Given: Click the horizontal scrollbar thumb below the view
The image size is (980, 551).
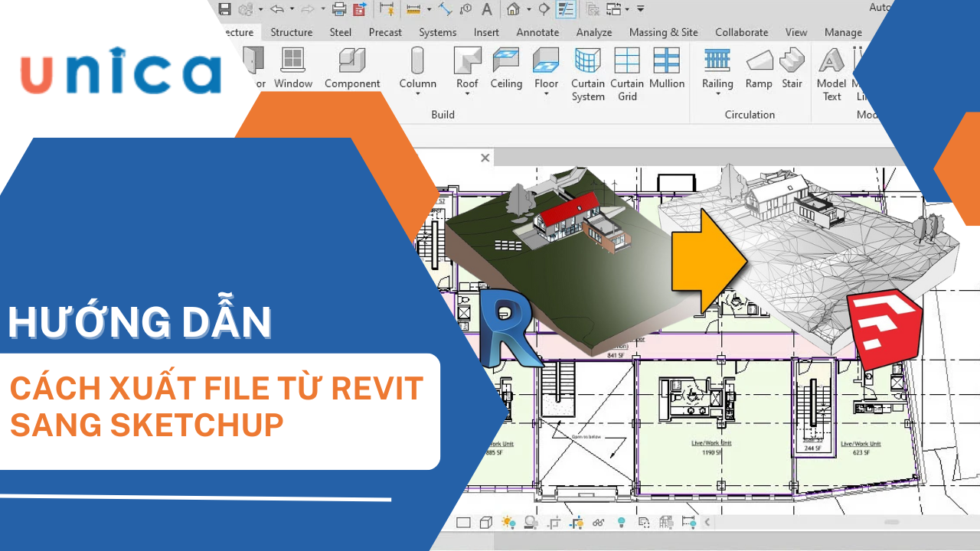Looking at the screenshot, I should (x=891, y=523).
